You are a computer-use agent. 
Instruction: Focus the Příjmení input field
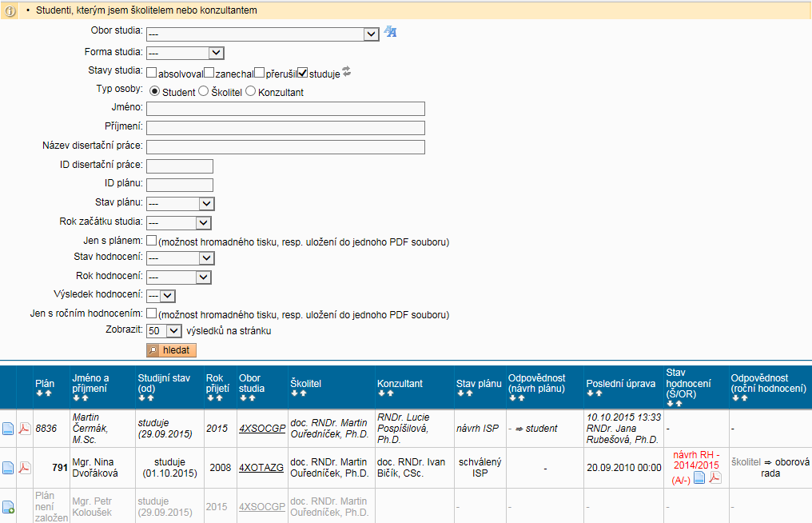click(x=285, y=128)
